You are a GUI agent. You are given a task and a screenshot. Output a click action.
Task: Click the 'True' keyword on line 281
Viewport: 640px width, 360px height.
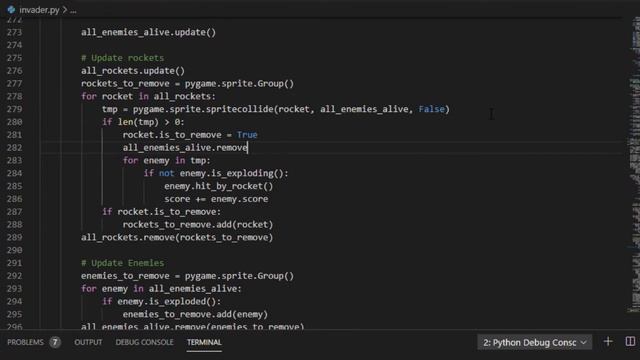tap(247, 135)
